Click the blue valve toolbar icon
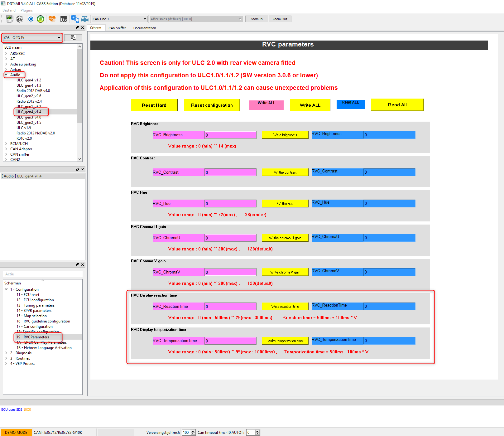This screenshot has width=504, height=436. click(85, 19)
